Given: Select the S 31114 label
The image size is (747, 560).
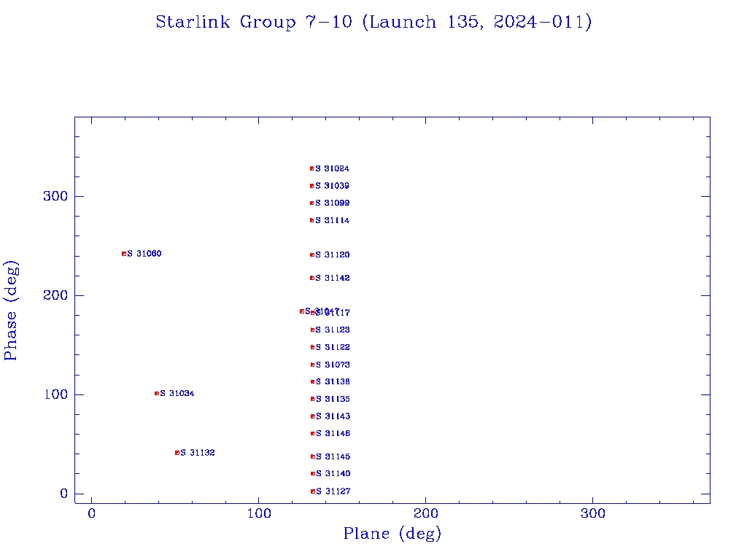Looking at the screenshot, I should pyautogui.click(x=332, y=220).
